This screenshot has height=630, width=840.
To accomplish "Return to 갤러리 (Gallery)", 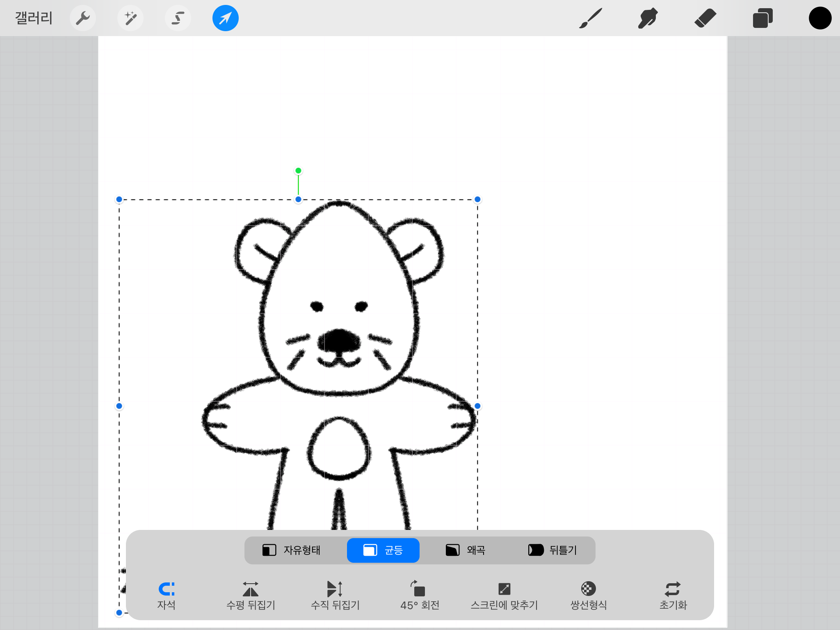I will coord(34,18).
